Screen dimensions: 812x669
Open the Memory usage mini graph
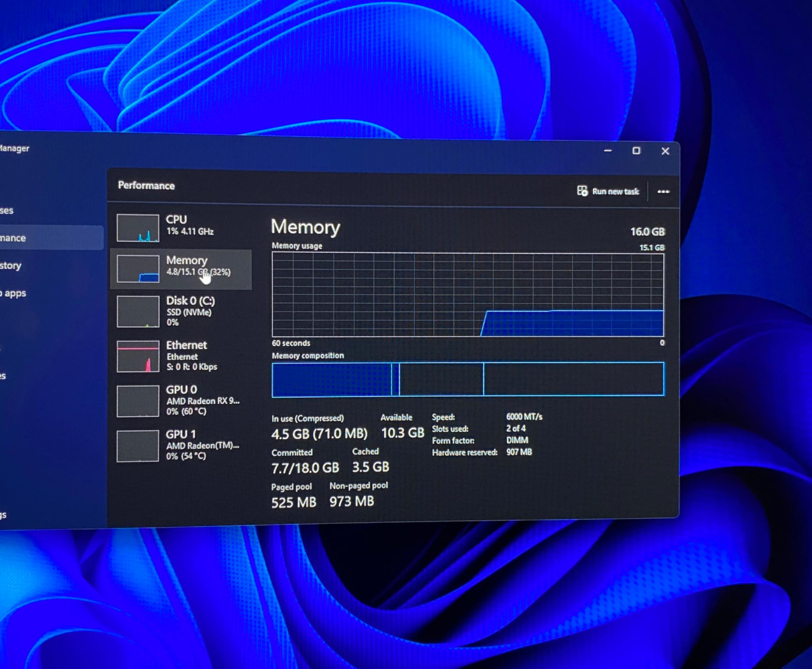138,269
